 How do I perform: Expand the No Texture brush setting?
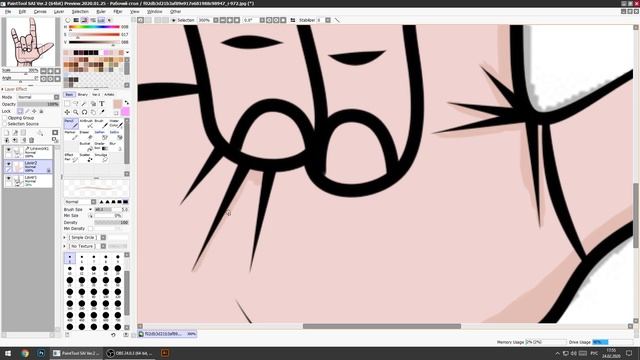[64, 246]
